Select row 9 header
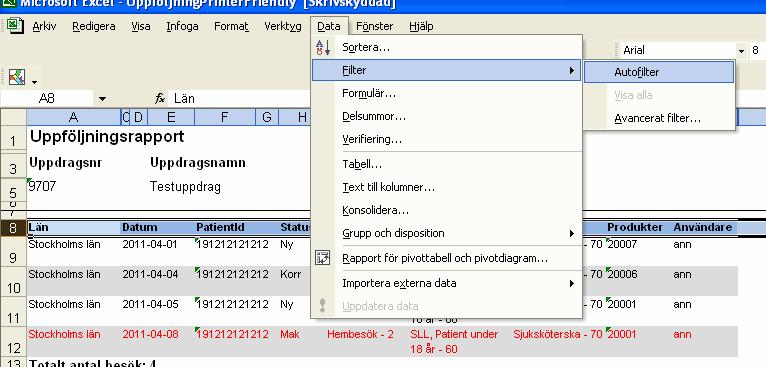766x367 pixels. pyautogui.click(x=13, y=252)
